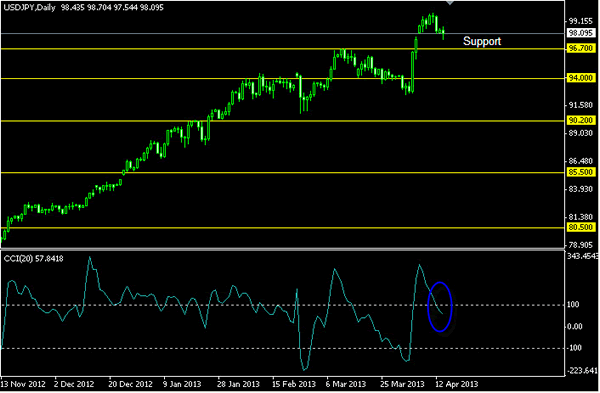Click the -100 level on the CCI scale
The height and width of the screenshot is (393, 600).
point(574,348)
